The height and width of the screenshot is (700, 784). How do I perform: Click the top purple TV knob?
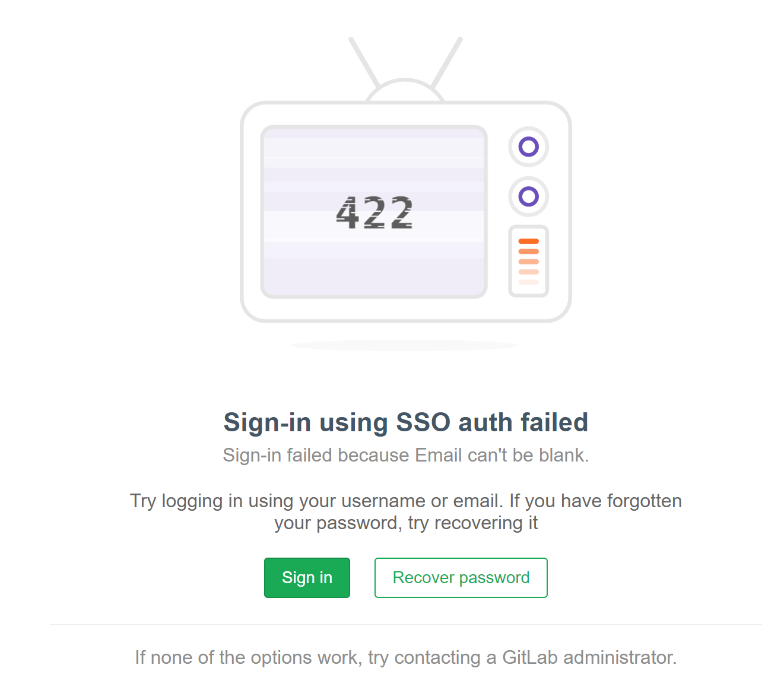[528, 147]
